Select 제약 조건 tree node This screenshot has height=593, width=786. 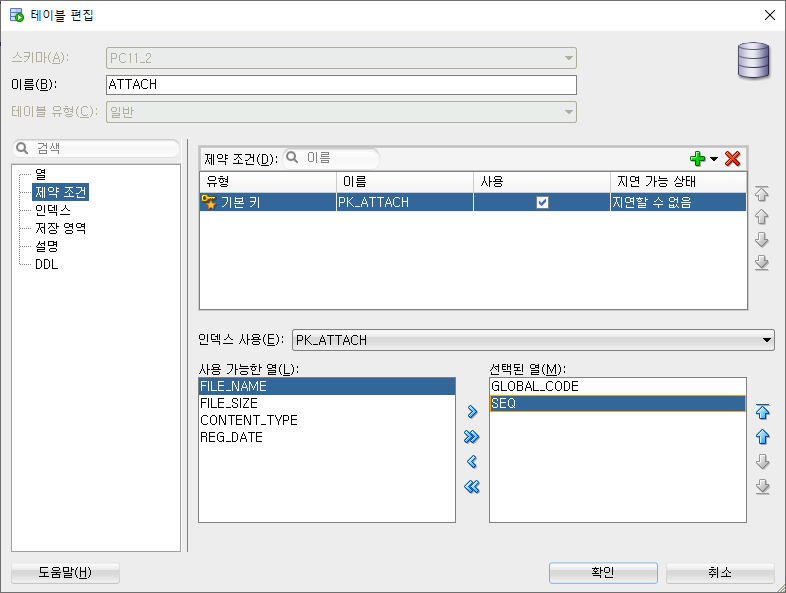(61, 192)
